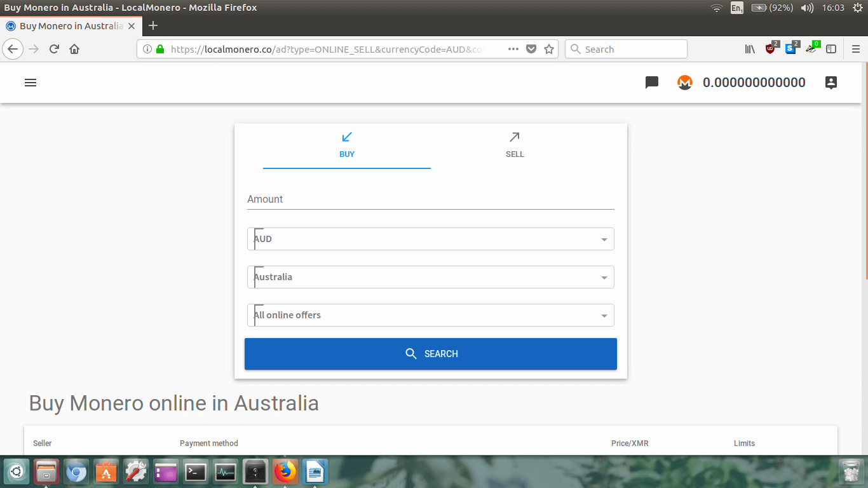The height and width of the screenshot is (488, 868).
Task: Click the orange Monero logo icon
Action: (x=684, y=83)
